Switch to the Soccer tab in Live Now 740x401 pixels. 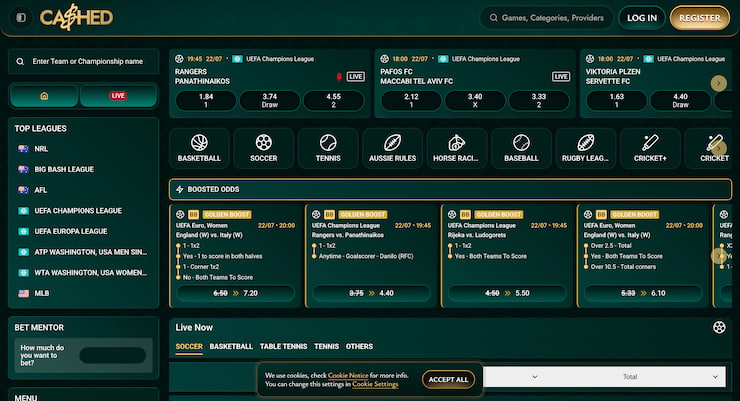pos(189,346)
